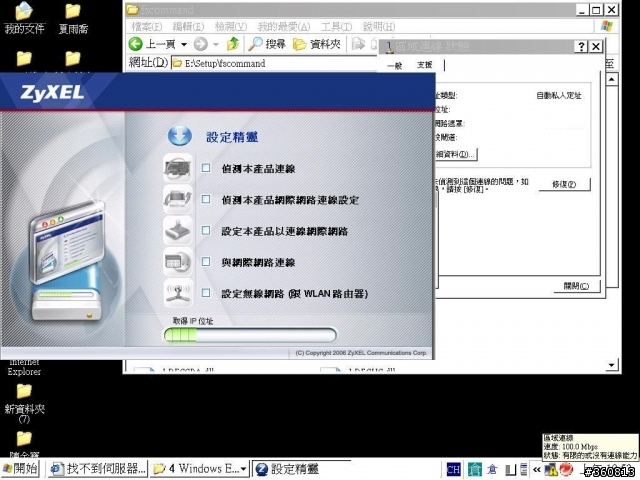Click the move-to toolbar icon in Explorer

(x=358, y=44)
